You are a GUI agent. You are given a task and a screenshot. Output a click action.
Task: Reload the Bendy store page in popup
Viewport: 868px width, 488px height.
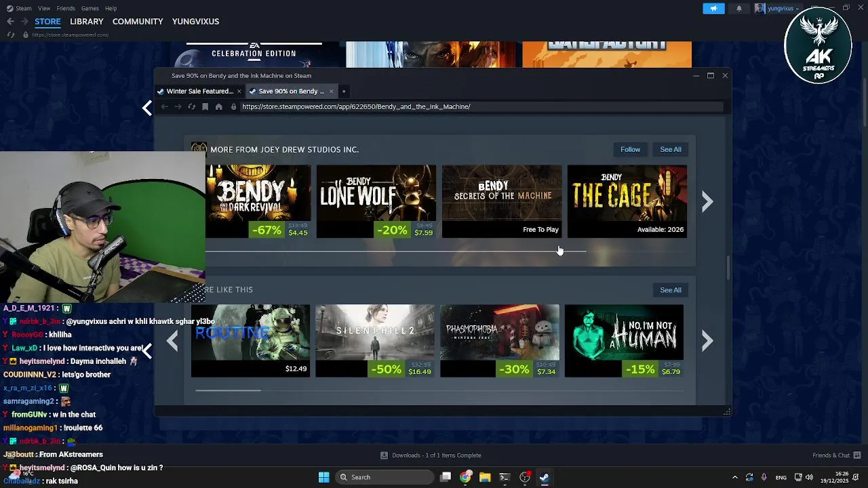tap(191, 106)
